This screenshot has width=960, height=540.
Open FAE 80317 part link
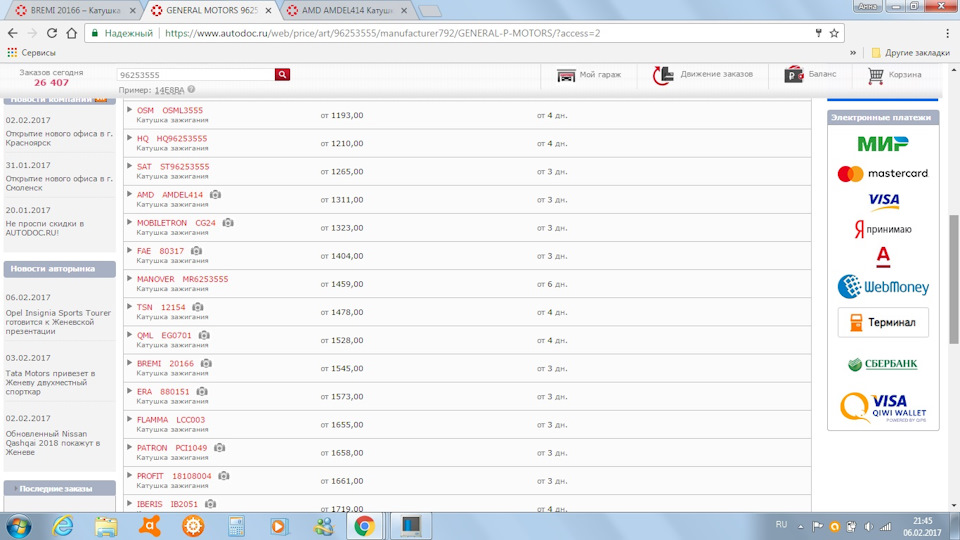click(160, 251)
